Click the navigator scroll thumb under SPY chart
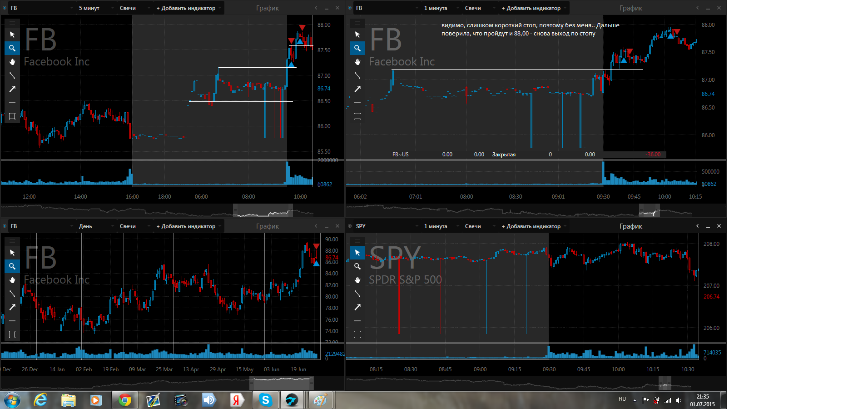The image size is (868, 414). (x=665, y=384)
